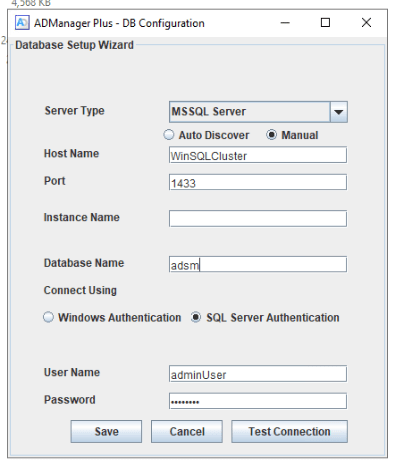Click the Save button
This screenshot has height=474, width=396.
106,432
